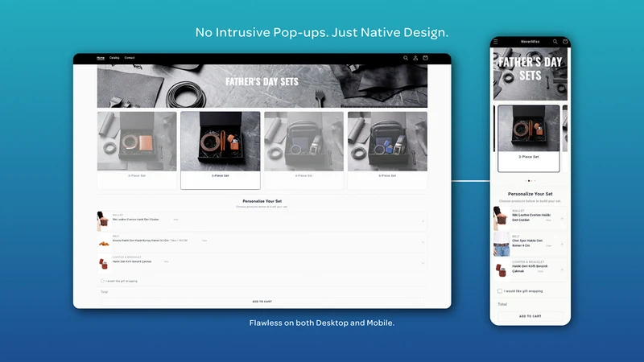Tap the lighter product image on mobile

(x=502, y=269)
